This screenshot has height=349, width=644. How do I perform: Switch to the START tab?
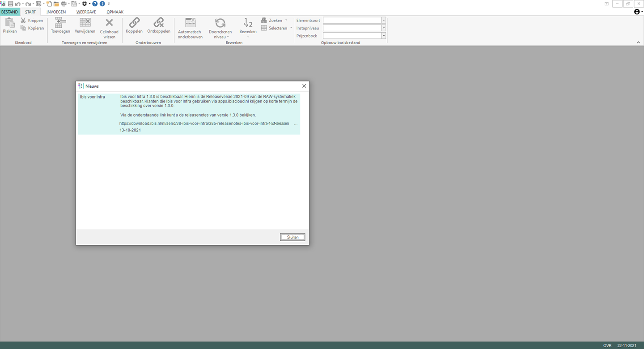(x=30, y=12)
